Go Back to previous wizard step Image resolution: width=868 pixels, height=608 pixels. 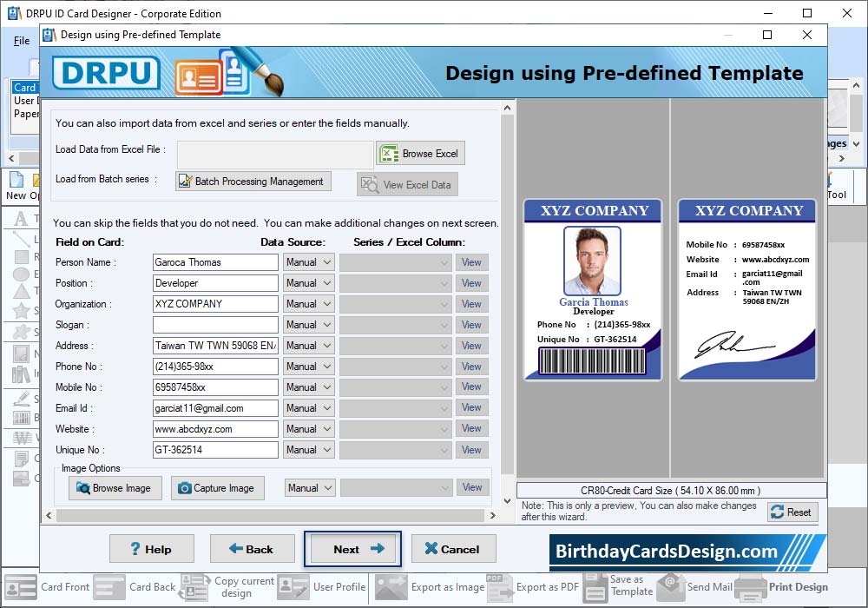253,549
